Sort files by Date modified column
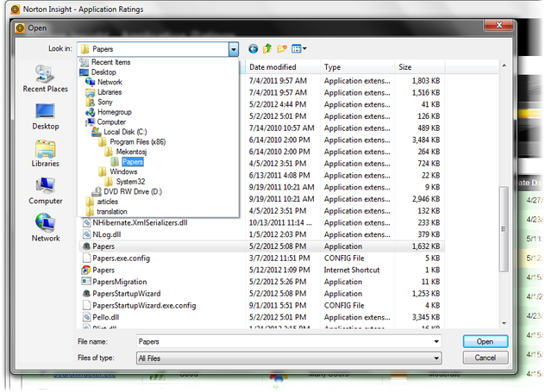Image resolution: width=552 pixels, height=392 pixels. (x=273, y=66)
